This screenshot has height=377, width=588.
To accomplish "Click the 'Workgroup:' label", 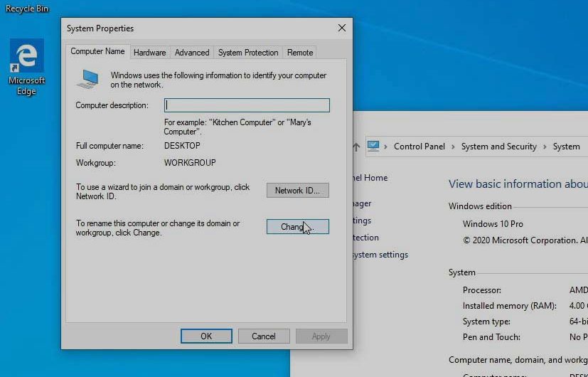I will click(95, 163).
